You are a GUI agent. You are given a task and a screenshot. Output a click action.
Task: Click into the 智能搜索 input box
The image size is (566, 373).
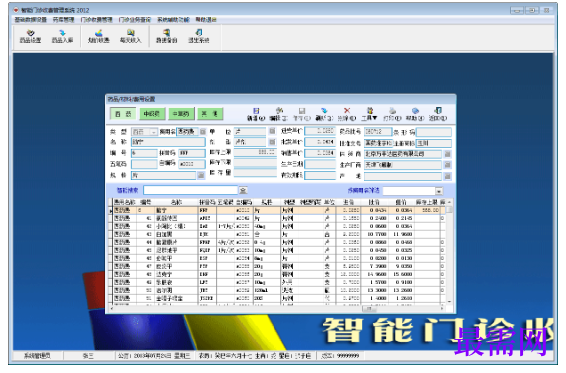[x=190, y=190]
